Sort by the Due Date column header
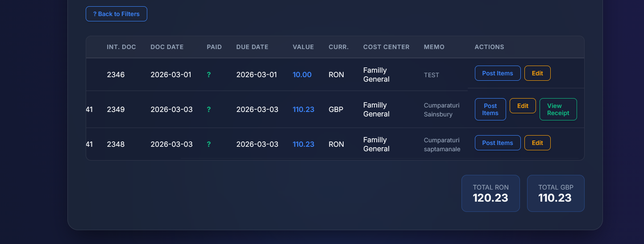Image resolution: width=644 pixels, height=244 pixels. (252, 47)
